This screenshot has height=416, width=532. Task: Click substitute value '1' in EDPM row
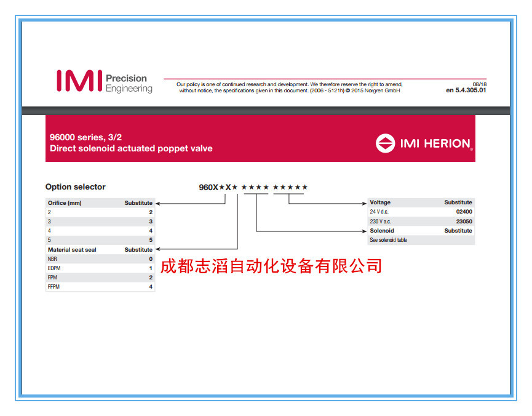click(151, 268)
